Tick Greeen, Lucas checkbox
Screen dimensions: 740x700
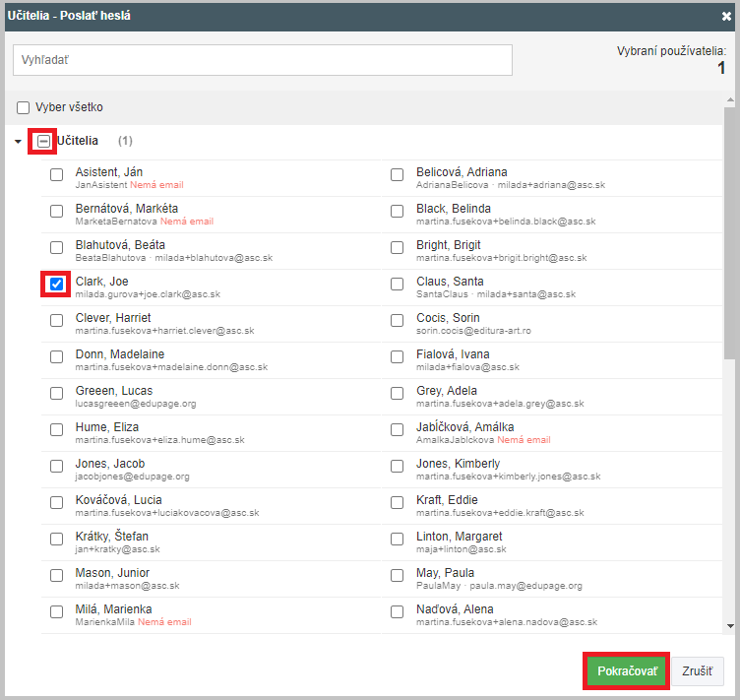pos(57,393)
